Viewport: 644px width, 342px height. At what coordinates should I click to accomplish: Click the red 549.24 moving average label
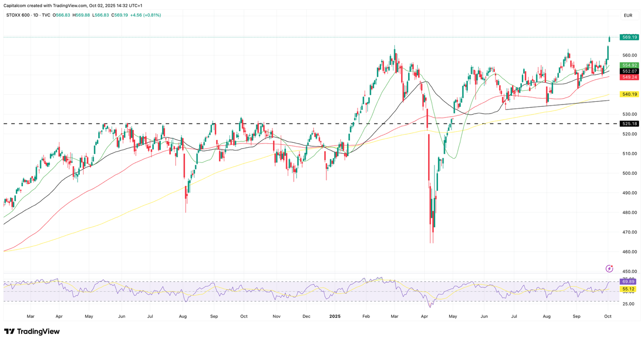629,77
